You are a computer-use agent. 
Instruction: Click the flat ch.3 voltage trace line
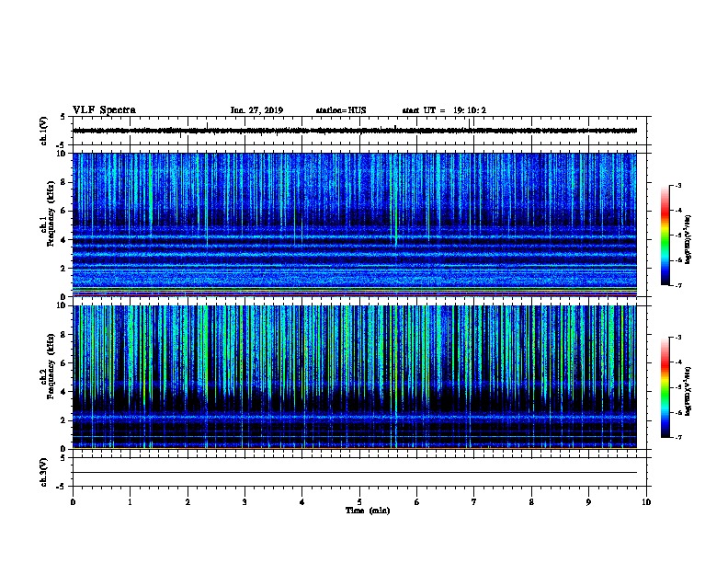click(x=355, y=473)
